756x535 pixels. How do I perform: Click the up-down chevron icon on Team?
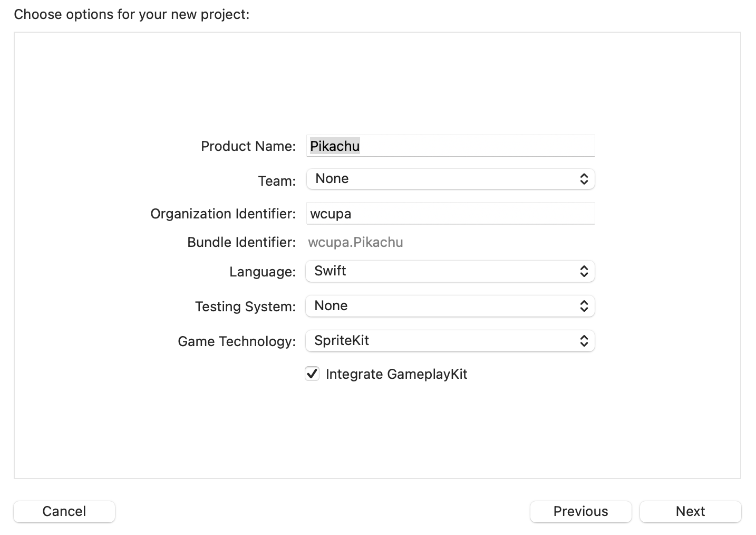click(x=584, y=179)
